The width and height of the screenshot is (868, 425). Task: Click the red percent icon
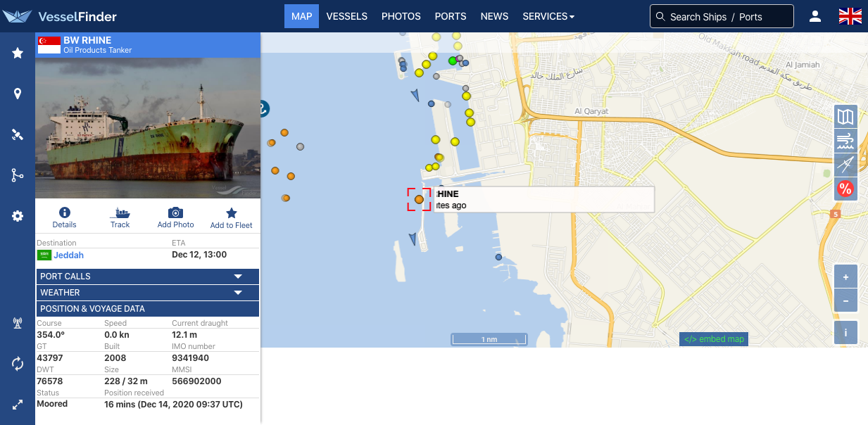coord(845,189)
